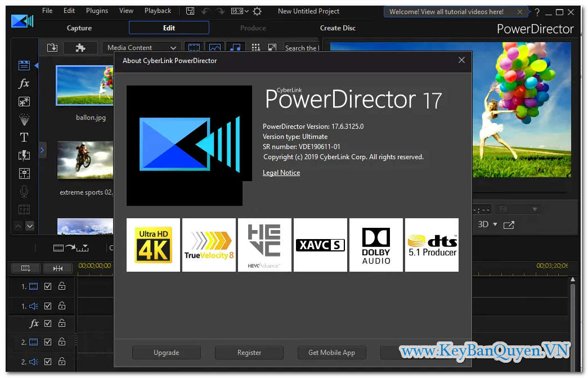Expand the library explorer side arrow
This screenshot has height=378, width=588.
pos(42,150)
